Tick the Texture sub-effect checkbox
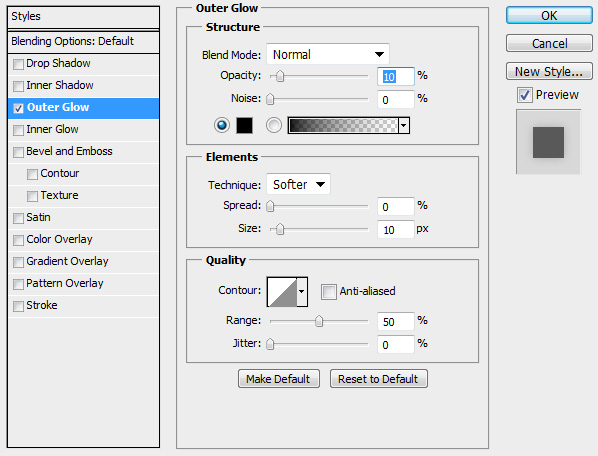The image size is (598, 456). coord(32,196)
